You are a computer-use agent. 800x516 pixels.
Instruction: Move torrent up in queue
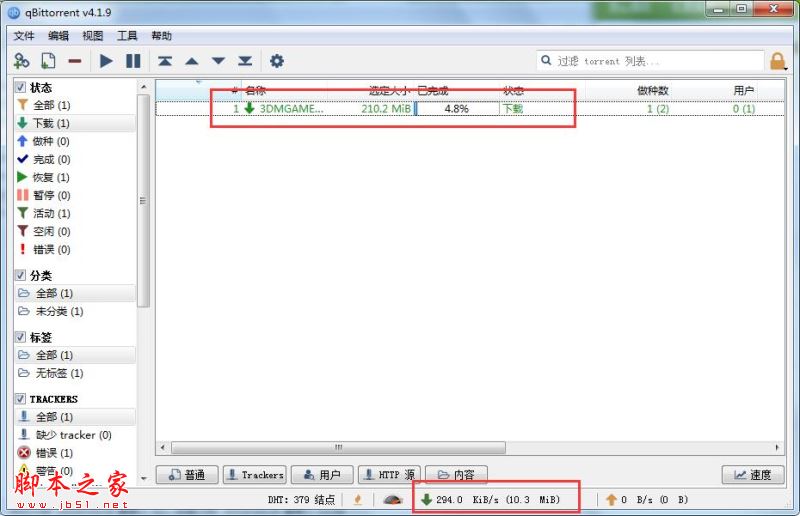(192, 61)
